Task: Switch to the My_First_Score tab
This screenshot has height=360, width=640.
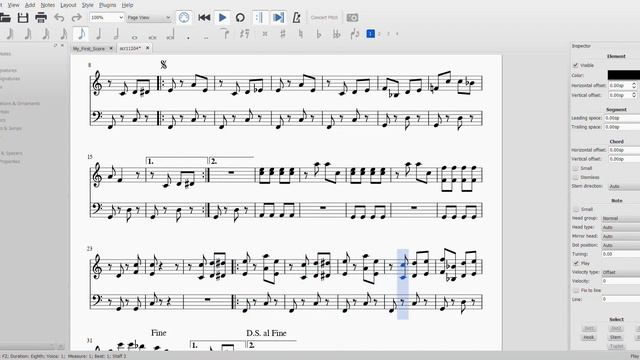Action: pos(89,49)
